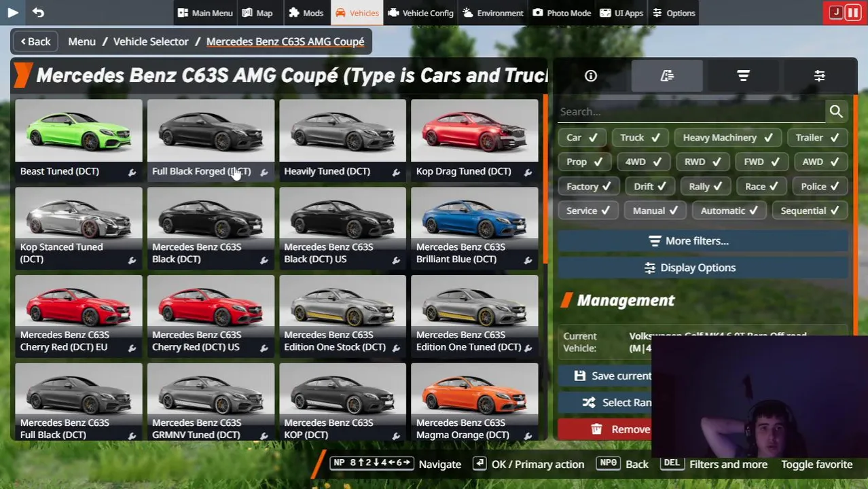868x489 pixels.
Task: Toggle the Truck filter chip
Action: tap(640, 137)
